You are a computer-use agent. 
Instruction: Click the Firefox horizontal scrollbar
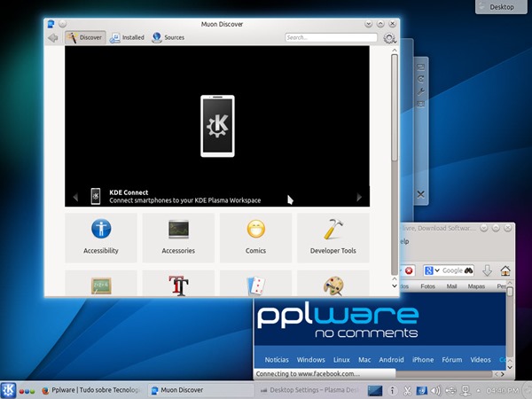tap(444, 374)
